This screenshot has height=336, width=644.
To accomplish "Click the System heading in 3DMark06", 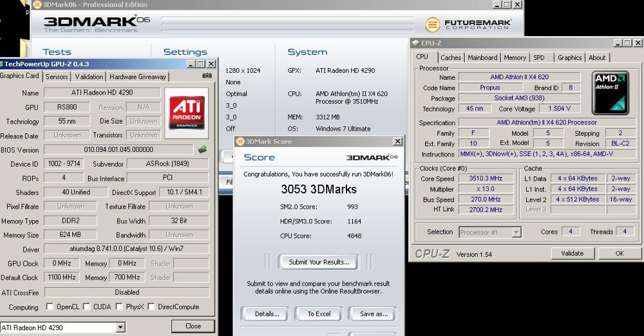I will [307, 52].
